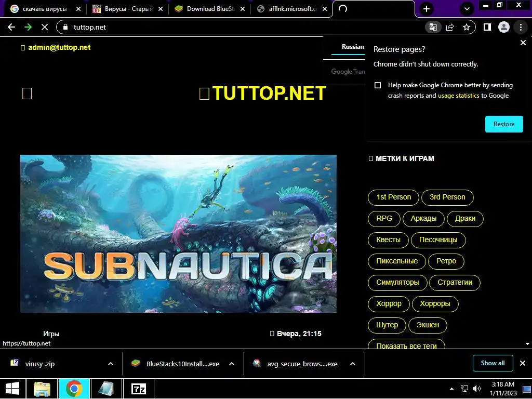Screen dimensions: 532x399
Task: Select the 'Экшен' tag
Action: coord(428,325)
